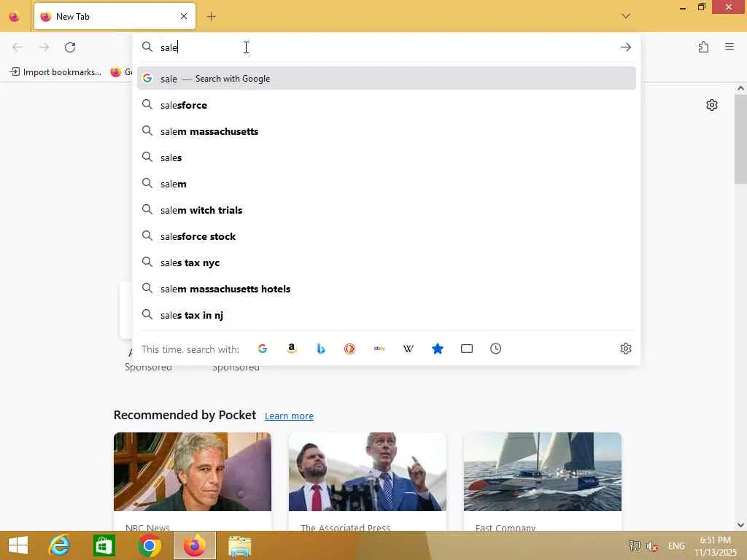Click the Go arrow in address bar
This screenshot has height=560, width=747.
pos(625,47)
